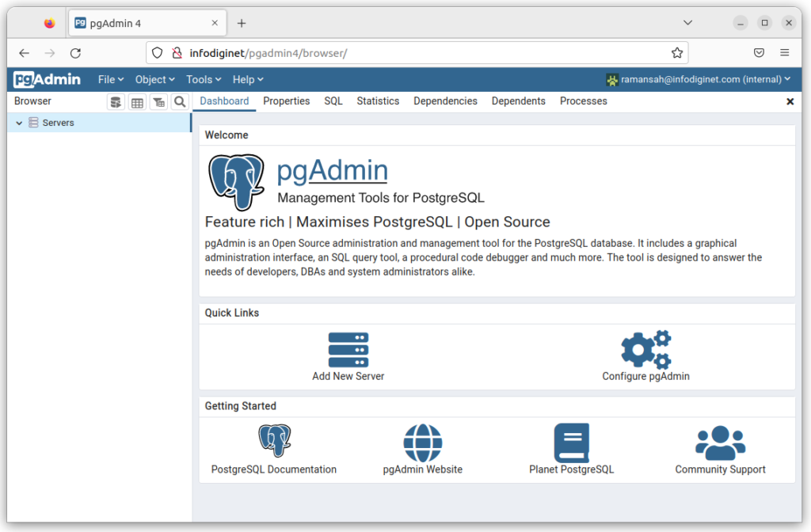Image resolution: width=811 pixels, height=532 pixels.
Task: Click the Filtered Rows icon in Browser toolbar
Action: (x=158, y=102)
